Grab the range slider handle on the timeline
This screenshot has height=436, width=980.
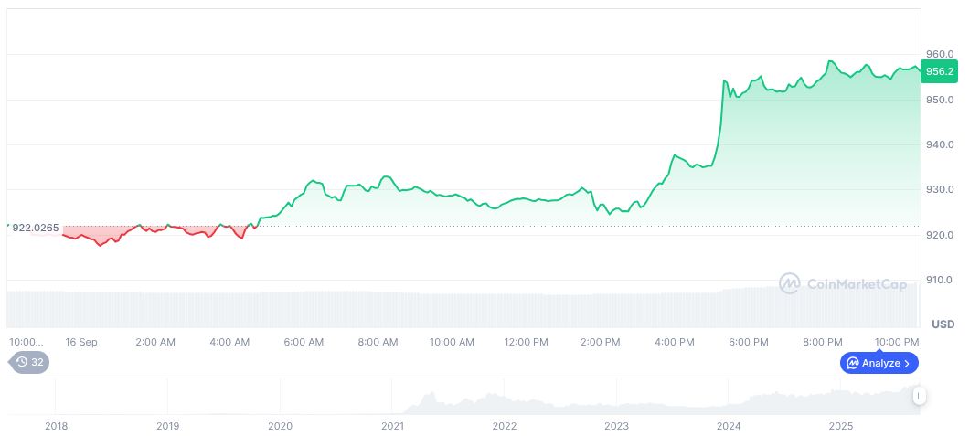click(919, 396)
